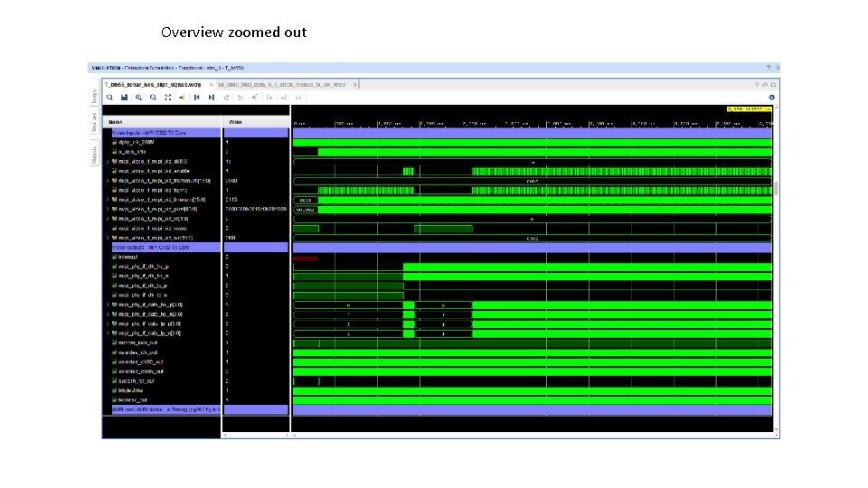The height and width of the screenshot is (488, 868).
Task: Open the Objects side tab
Action: (94, 155)
